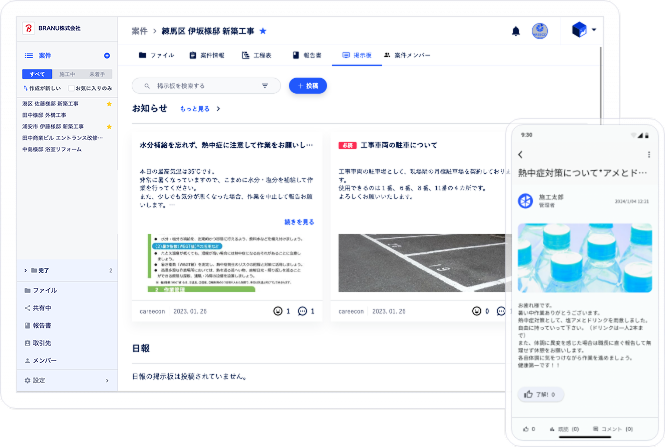Open 港区 佐藤様邸 新築工事 in project list
Image resolution: width=665 pixels, height=447 pixels.
pyautogui.click(x=59, y=103)
